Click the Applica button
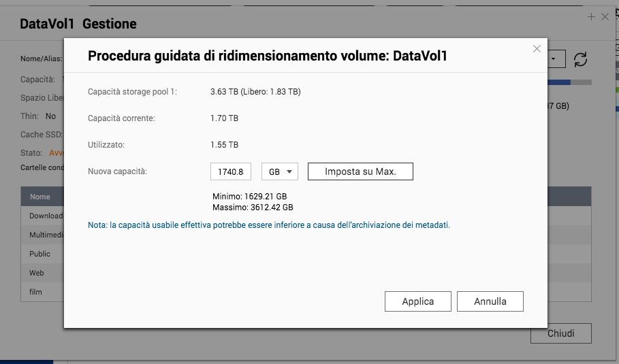The width and height of the screenshot is (619, 364). click(417, 301)
